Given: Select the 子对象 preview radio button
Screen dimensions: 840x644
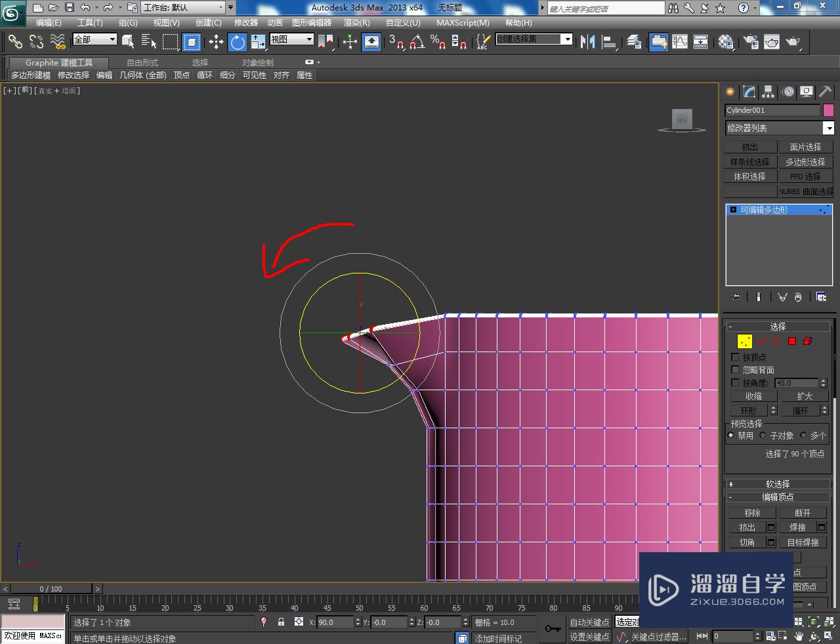Looking at the screenshot, I should 763,435.
